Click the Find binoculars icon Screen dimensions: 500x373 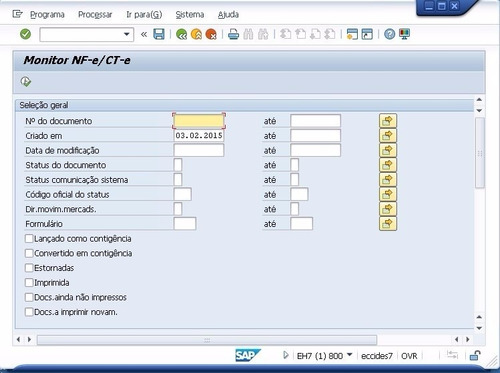click(x=248, y=34)
